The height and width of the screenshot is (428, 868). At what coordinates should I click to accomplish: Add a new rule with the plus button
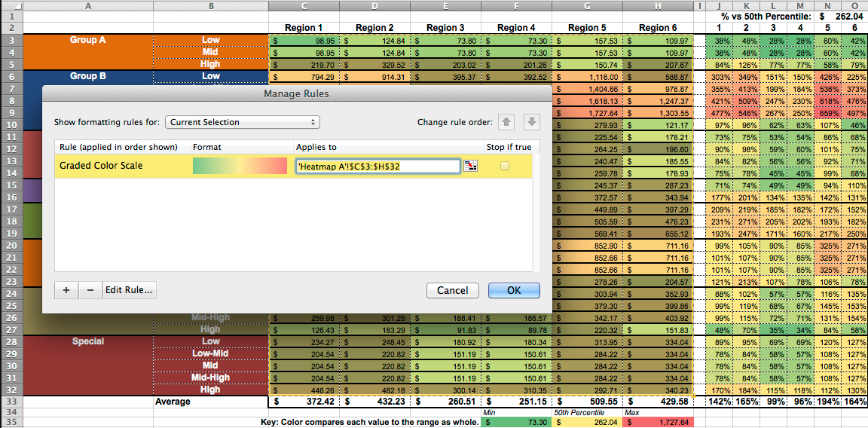pyautogui.click(x=66, y=290)
